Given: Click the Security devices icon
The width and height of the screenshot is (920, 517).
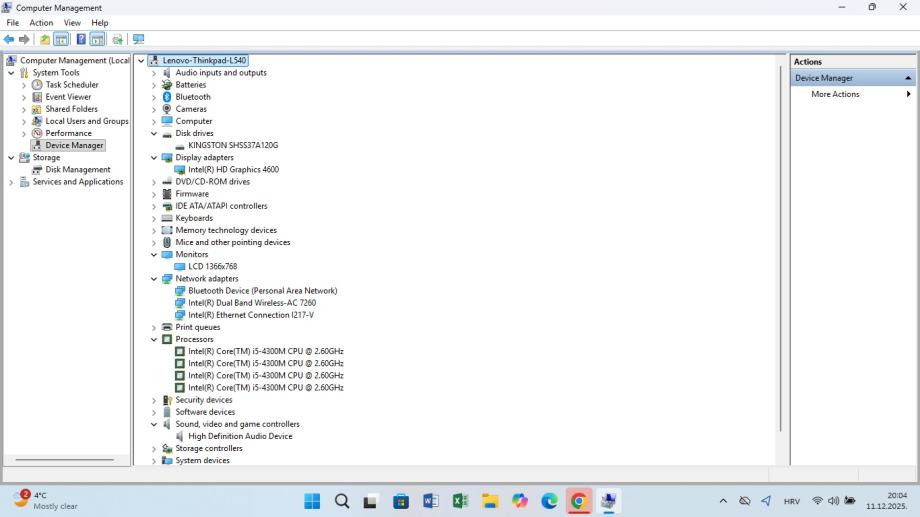Looking at the screenshot, I should point(167,400).
